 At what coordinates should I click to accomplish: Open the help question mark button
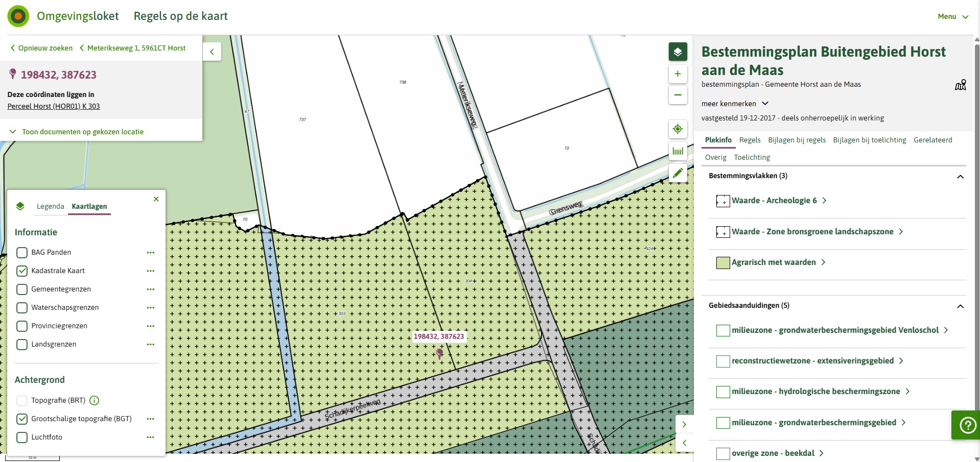point(967,425)
